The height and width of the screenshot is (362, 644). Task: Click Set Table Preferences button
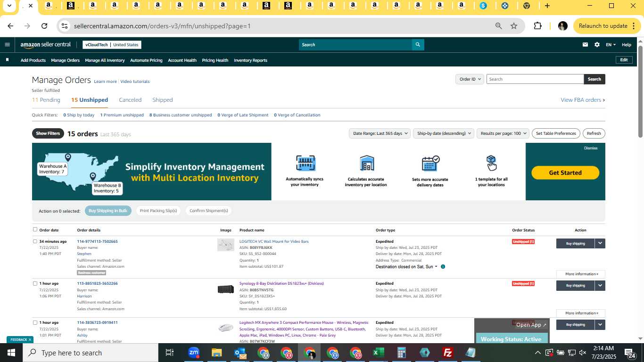tap(556, 133)
